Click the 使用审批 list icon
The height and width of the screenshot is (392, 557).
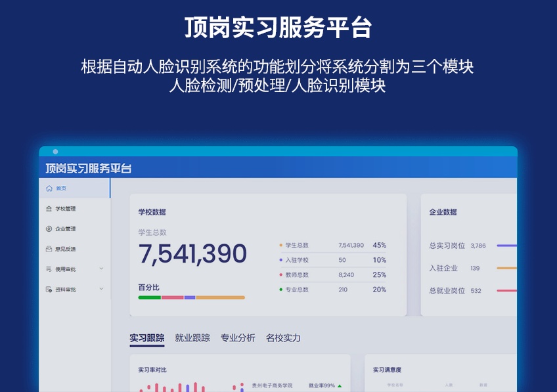pyautogui.click(x=49, y=269)
